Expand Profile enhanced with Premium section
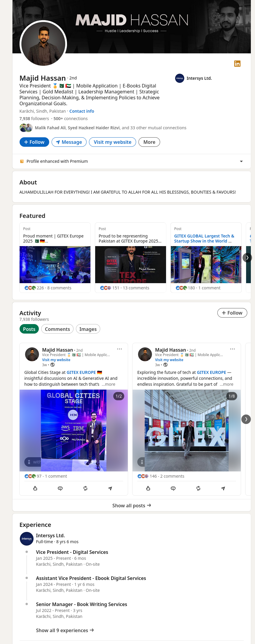The height and width of the screenshot is (644, 255). coord(241,161)
